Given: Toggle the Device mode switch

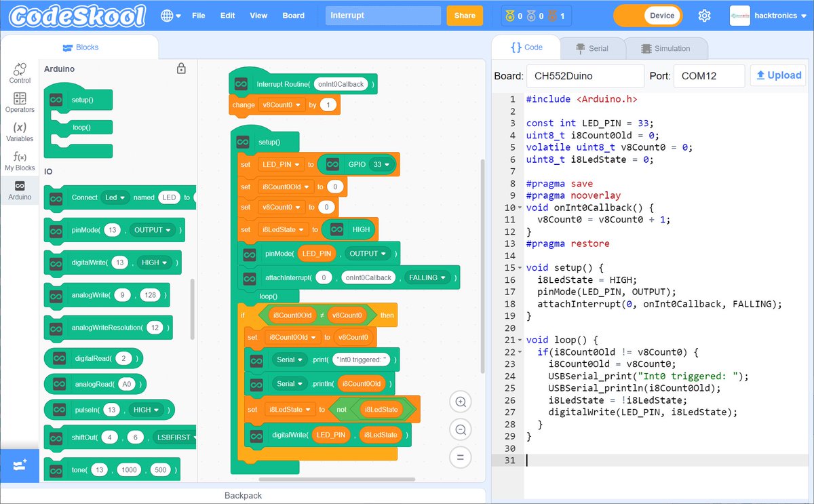Looking at the screenshot, I should (648, 16).
